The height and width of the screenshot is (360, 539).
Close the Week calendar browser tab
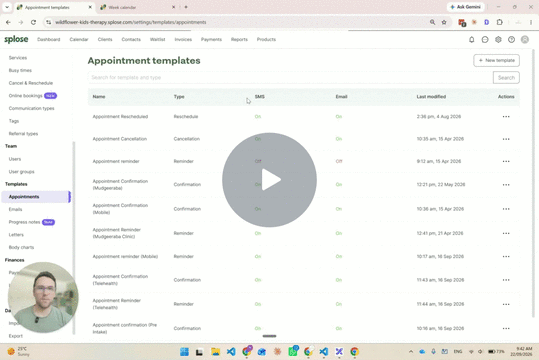coord(174,7)
